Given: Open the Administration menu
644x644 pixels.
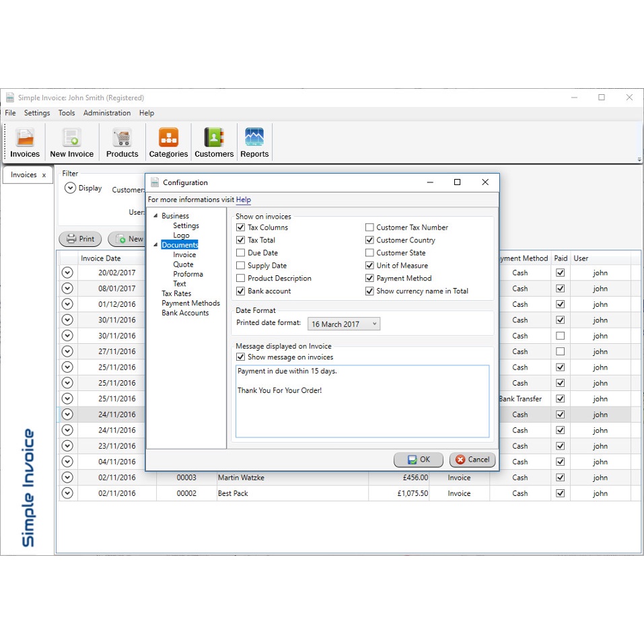Looking at the screenshot, I should [107, 113].
